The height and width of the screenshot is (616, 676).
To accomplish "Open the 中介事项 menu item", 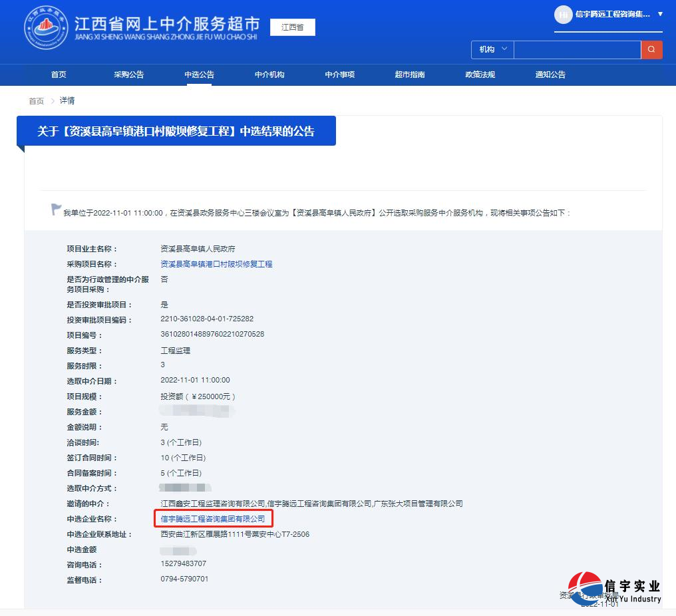I will pos(339,75).
